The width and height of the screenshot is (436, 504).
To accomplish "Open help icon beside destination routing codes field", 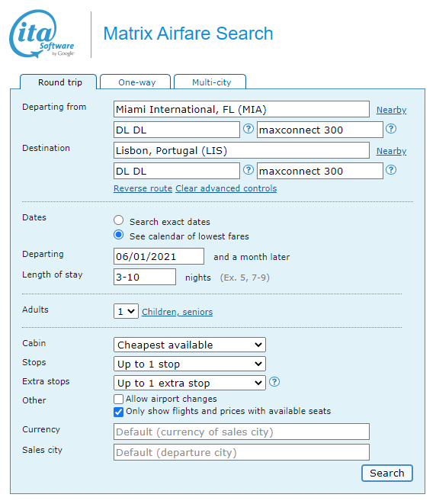I will [248, 170].
